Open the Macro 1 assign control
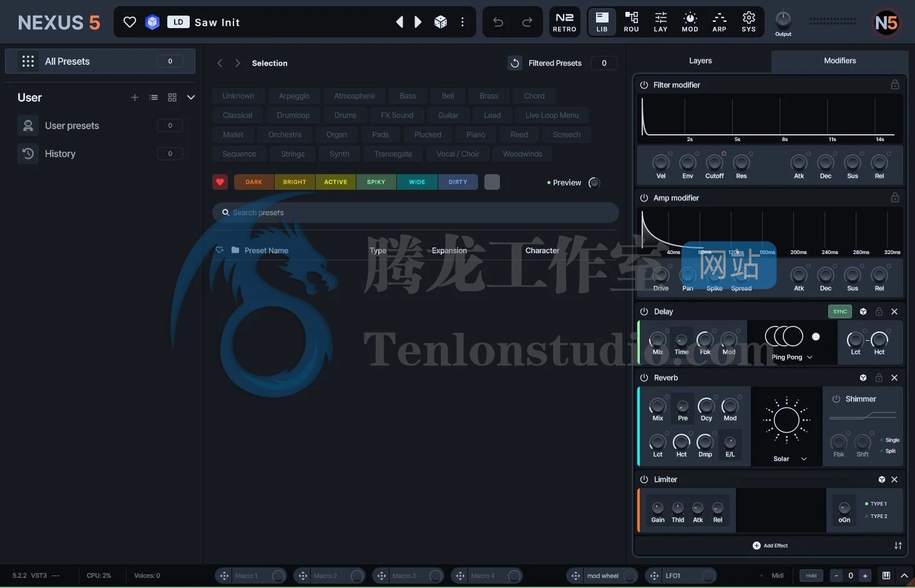Image resolution: width=915 pixels, height=588 pixels. pyautogui.click(x=224, y=576)
